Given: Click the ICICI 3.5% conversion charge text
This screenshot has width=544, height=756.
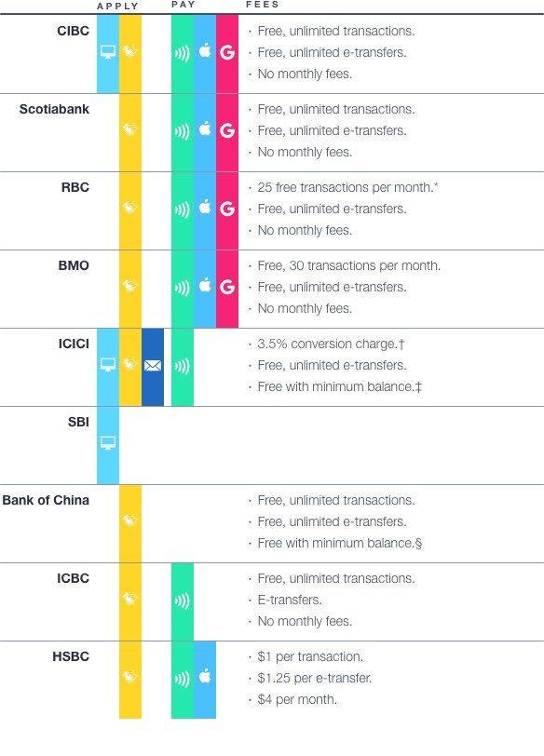Looking at the screenshot, I should click(332, 344).
